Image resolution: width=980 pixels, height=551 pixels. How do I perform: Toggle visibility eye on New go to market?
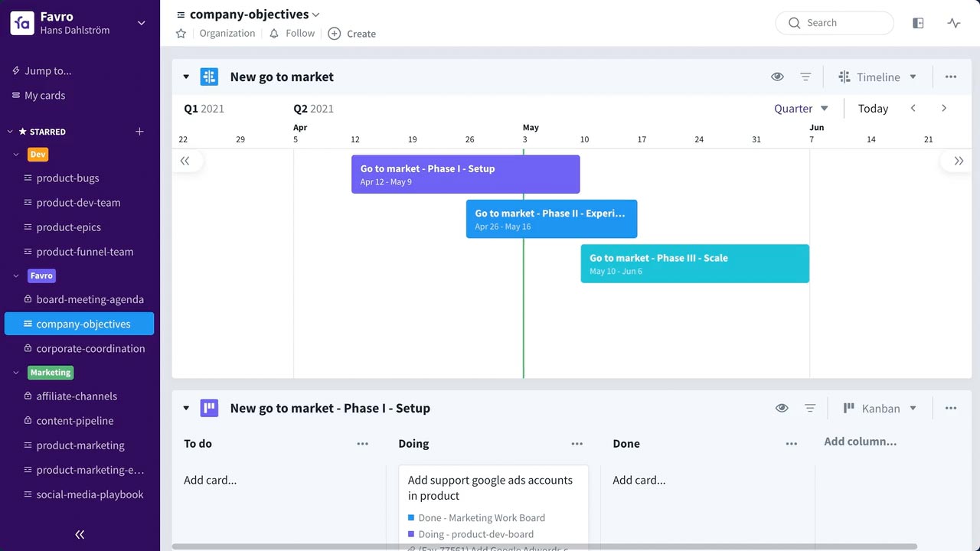[777, 77]
